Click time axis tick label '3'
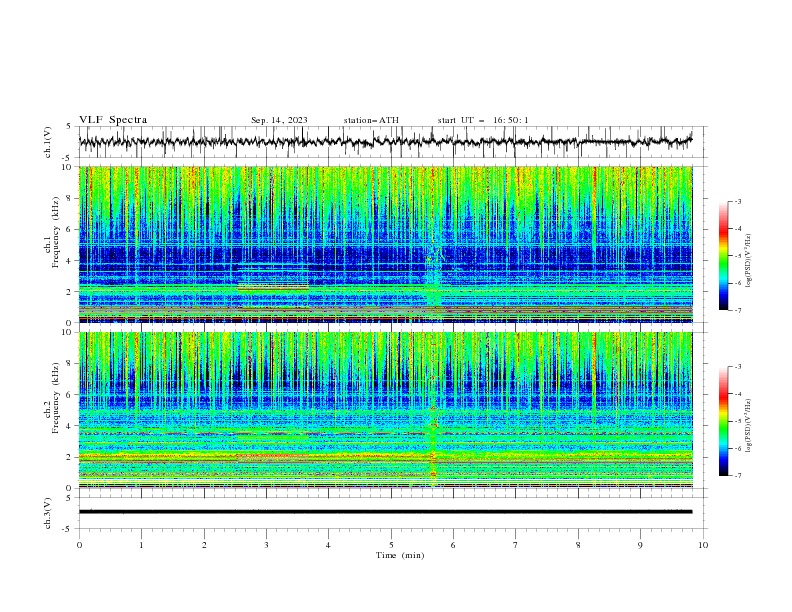Screen dimensions: 792x612 point(266,545)
